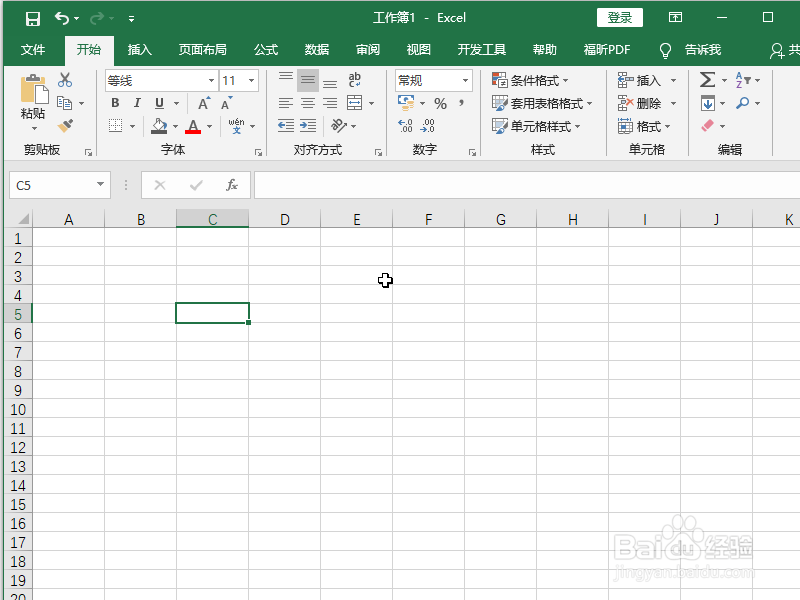The height and width of the screenshot is (600, 800).
Task: Click the comma style icon
Action: click(461, 103)
